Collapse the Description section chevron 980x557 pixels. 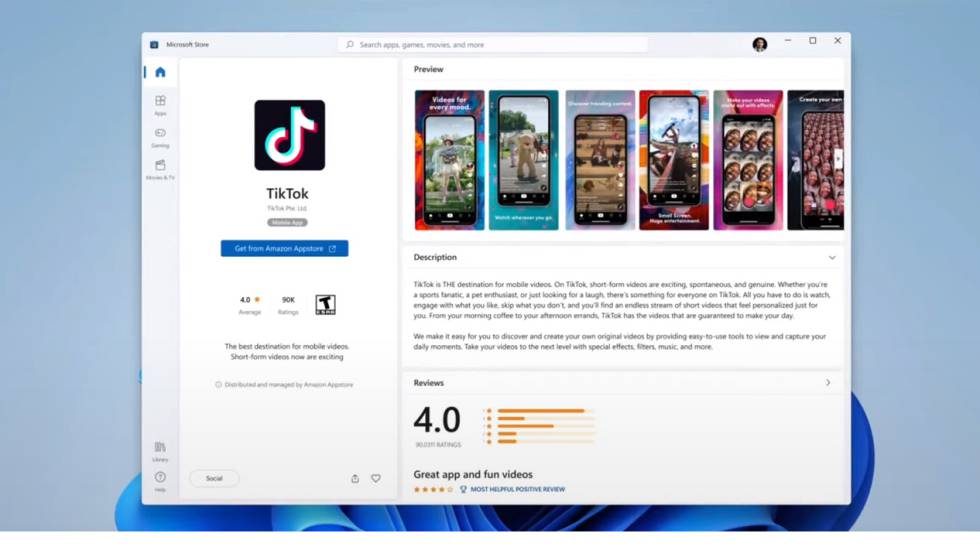pyautogui.click(x=832, y=258)
